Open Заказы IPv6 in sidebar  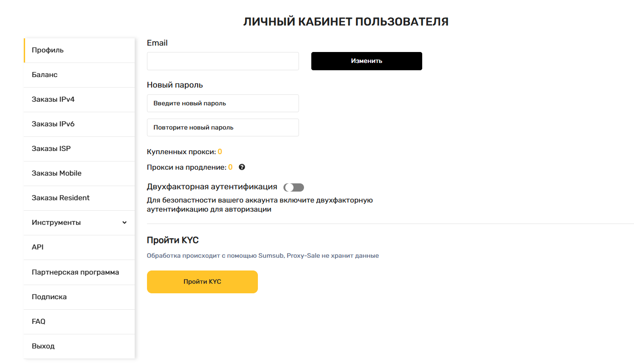[79, 124]
